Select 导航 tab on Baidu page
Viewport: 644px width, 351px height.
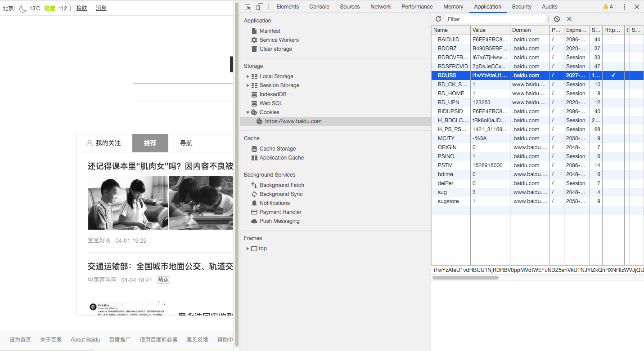[x=186, y=143]
